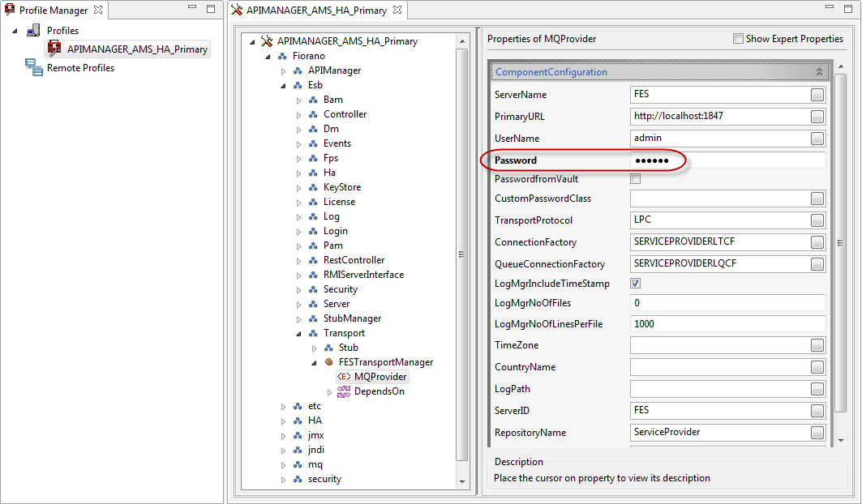This screenshot has height=504, width=862.
Task: Toggle the PasswordfromVault checkbox
Action: coord(636,178)
